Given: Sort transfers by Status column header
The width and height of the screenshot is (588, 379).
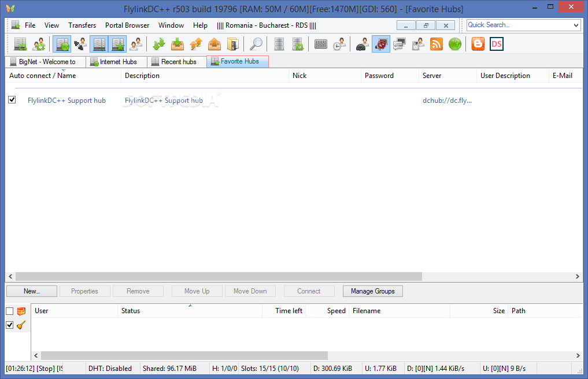Looking at the screenshot, I should click(190, 311).
